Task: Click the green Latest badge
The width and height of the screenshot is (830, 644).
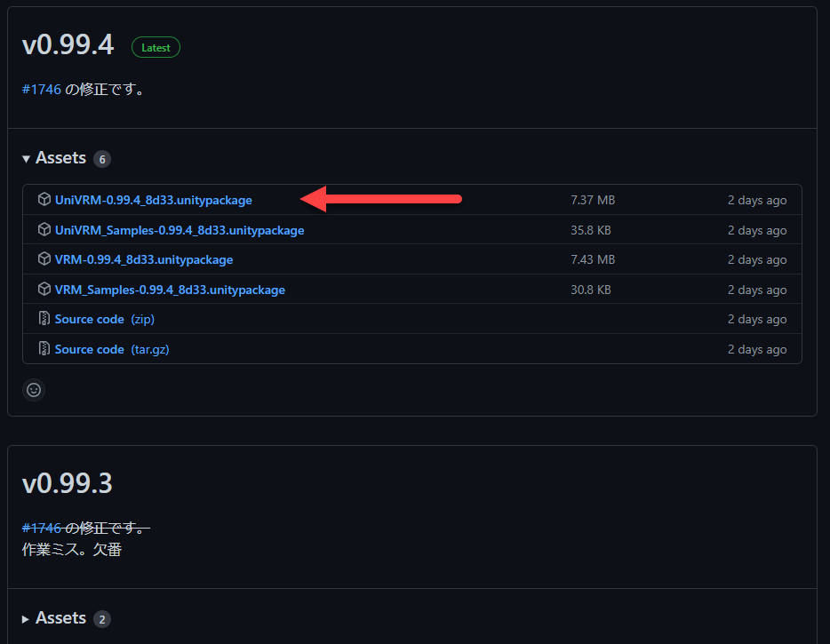Action: pos(156,48)
